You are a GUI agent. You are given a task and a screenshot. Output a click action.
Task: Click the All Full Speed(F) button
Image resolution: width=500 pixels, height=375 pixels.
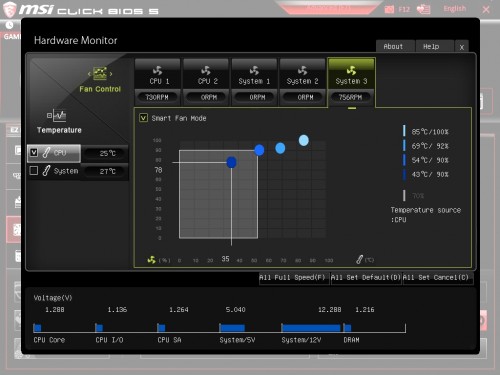294,278
